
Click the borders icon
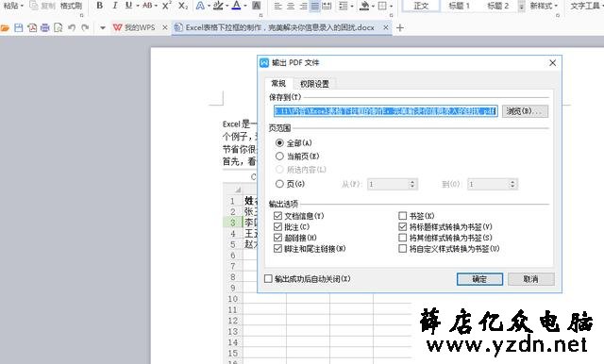pyautogui.click(x=381, y=6)
